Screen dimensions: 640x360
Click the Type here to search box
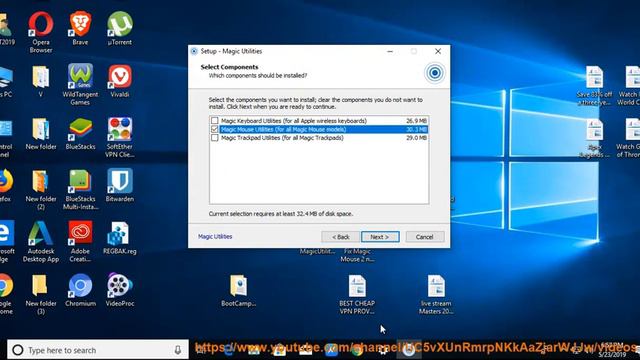pyautogui.click(x=98, y=350)
